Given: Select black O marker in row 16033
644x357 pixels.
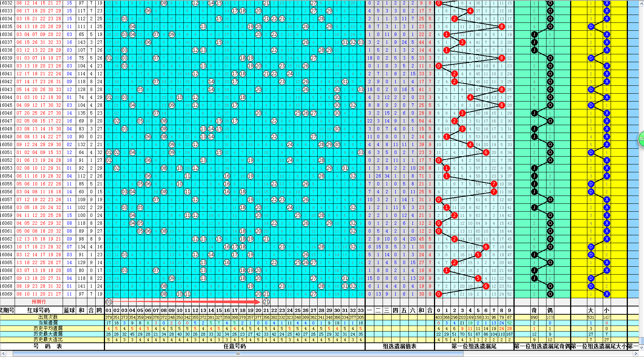Looking at the screenshot, I should [x=550, y=11].
